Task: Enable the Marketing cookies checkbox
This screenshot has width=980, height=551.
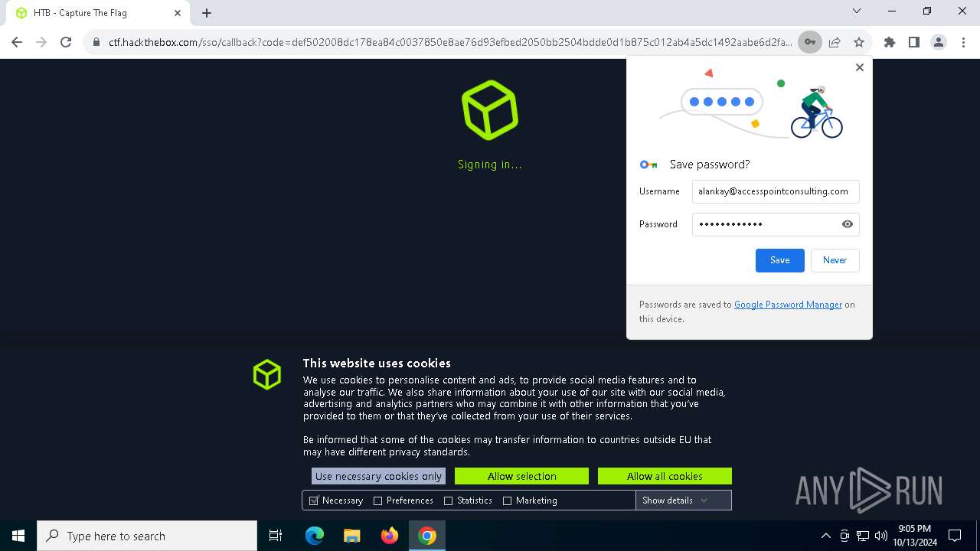Action: (507, 500)
